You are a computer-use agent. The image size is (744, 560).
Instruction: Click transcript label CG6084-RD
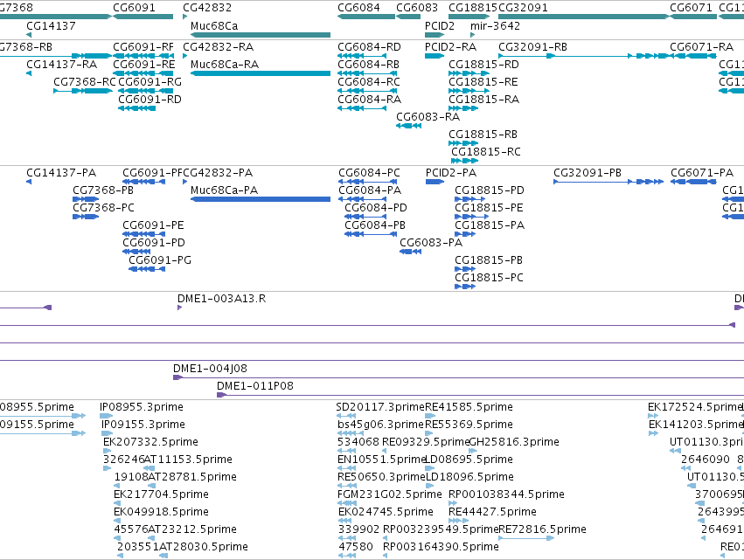pyautogui.click(x=369, y=47)
